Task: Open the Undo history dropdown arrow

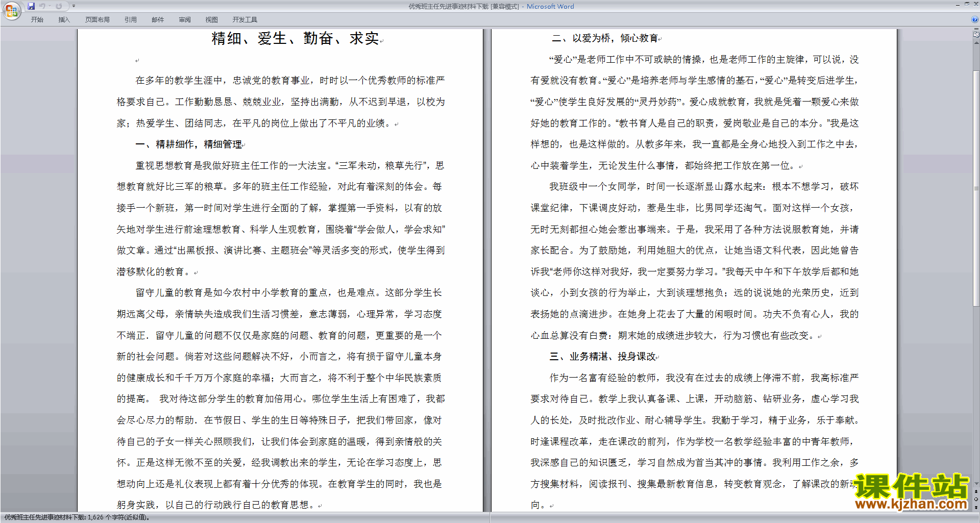Action: pos(50,6)
